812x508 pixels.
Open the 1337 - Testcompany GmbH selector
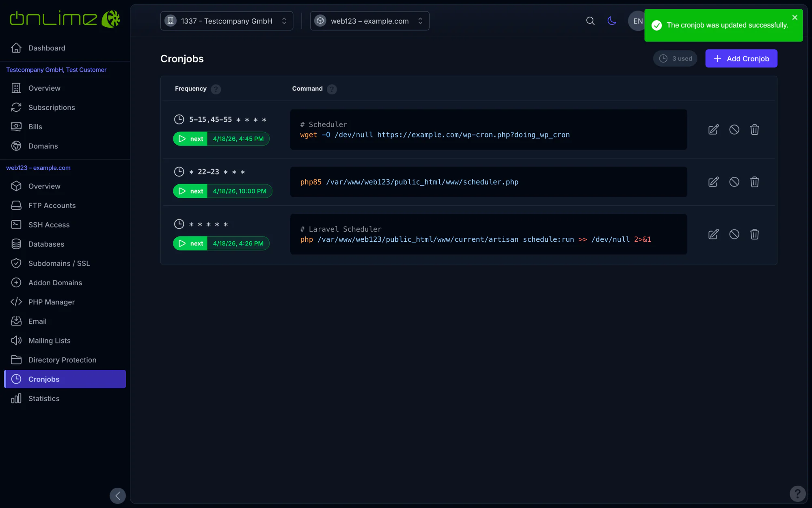tap(227, 21)
